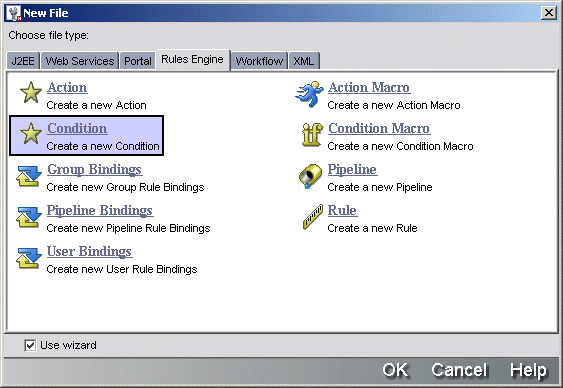The height and width of the screenshot is (388, 563).
Task: Click the ruler icon for Rule
Action: coord(312,216)
